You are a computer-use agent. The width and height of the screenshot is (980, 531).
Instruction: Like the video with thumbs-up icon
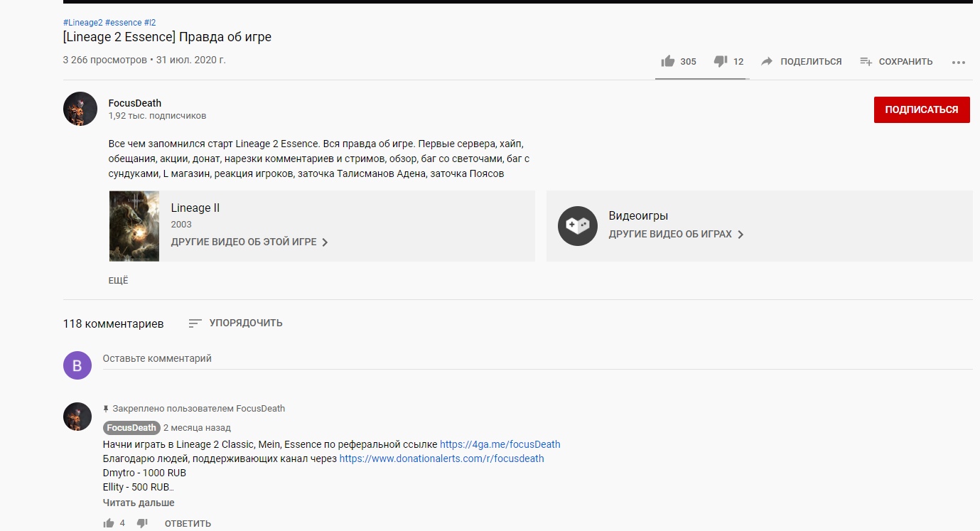667,61
